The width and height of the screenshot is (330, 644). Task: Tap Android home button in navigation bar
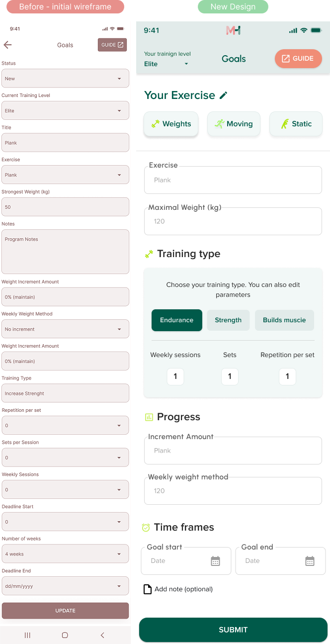click(x=65, y=635)
